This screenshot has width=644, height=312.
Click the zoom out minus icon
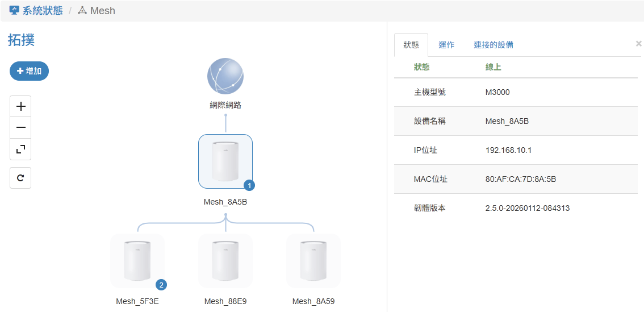(x=20, y=128)
